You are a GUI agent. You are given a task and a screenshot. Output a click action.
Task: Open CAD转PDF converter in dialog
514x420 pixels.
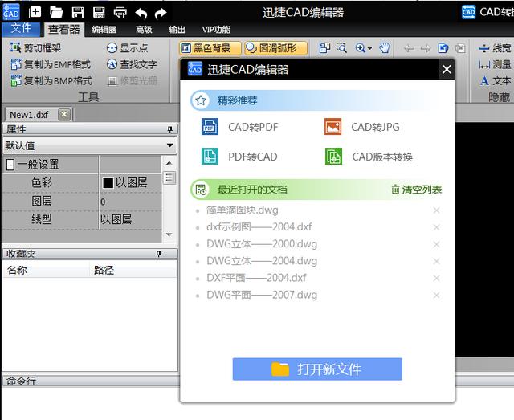coord(240,127)
